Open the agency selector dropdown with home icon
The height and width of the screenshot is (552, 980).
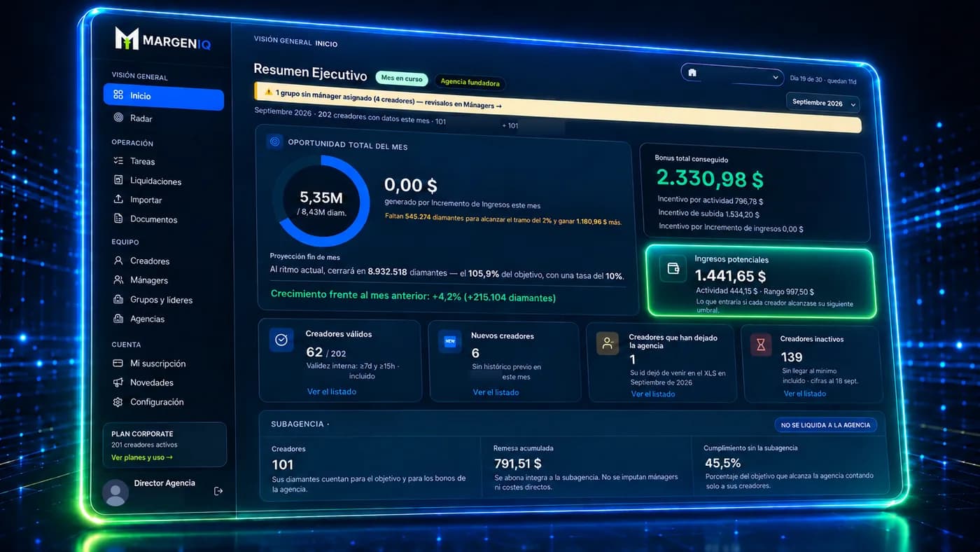732,74
